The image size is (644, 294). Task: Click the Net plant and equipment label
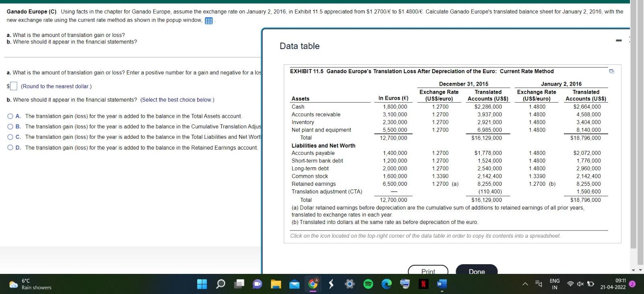coord(321,130)
